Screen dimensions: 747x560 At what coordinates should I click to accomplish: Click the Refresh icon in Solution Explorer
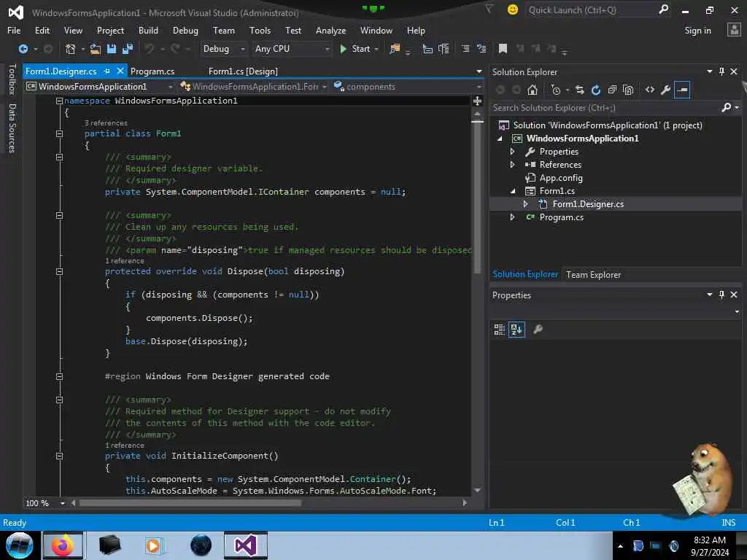596,90
